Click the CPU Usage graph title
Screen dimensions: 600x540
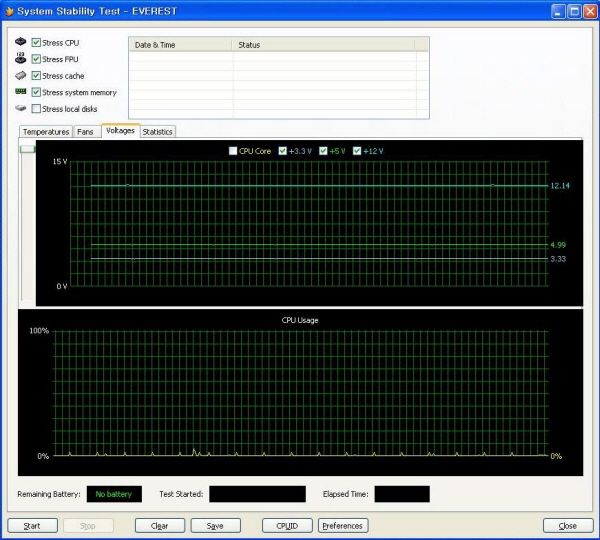click(300, 320)
